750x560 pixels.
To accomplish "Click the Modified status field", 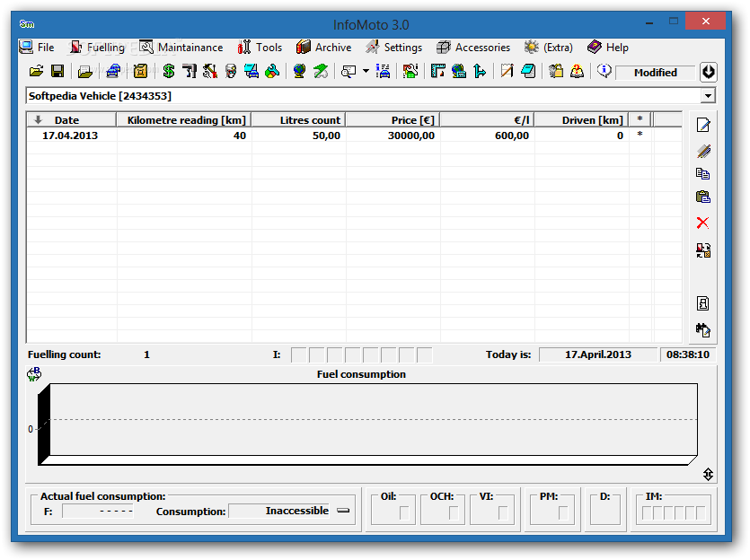I will pyautogui.click(x=656, y=73).
